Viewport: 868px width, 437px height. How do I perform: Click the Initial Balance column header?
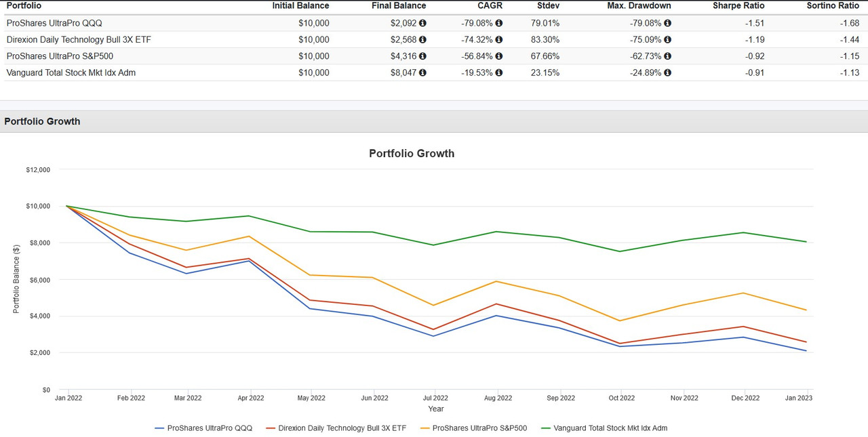coord(300,5)
